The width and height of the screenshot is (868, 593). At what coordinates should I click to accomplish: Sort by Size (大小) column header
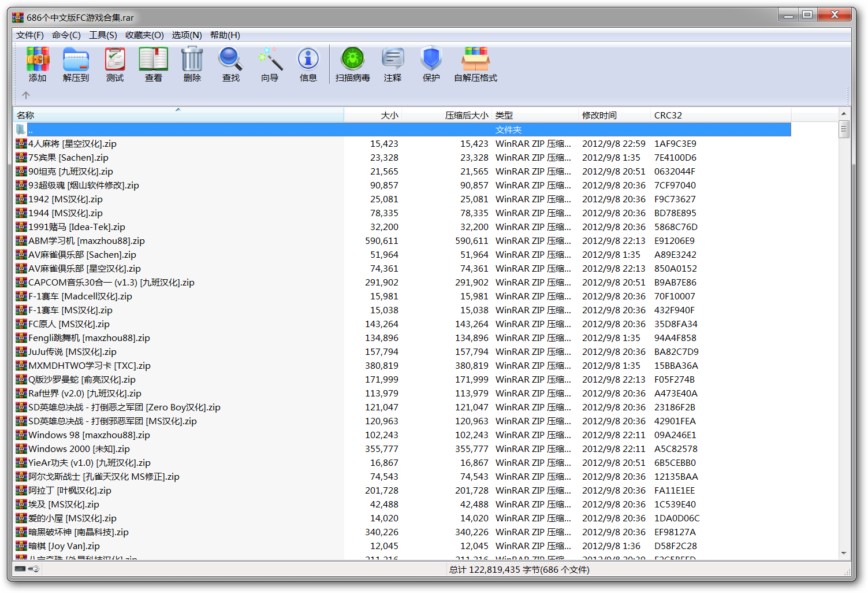coord(373,115)
